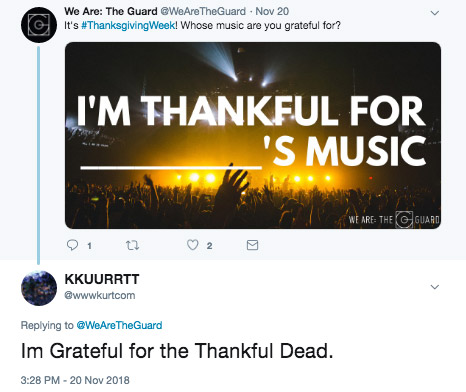466x392 pixels.
Task: Open the @wwwkurtcom handle
Action: click(x=100, y=295)
